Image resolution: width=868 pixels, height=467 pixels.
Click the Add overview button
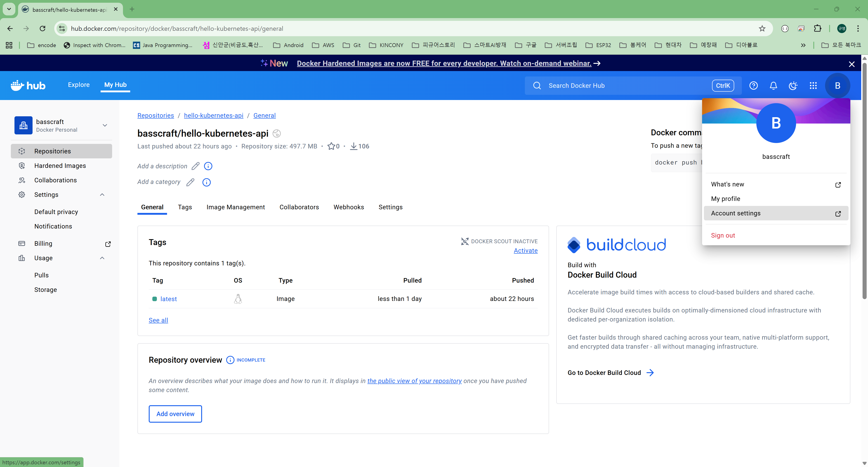[x=175, y=414]
